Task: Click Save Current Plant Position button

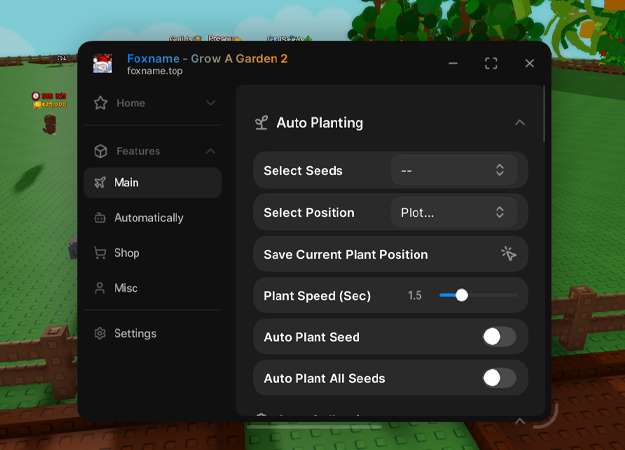Action: pos(391,254)
